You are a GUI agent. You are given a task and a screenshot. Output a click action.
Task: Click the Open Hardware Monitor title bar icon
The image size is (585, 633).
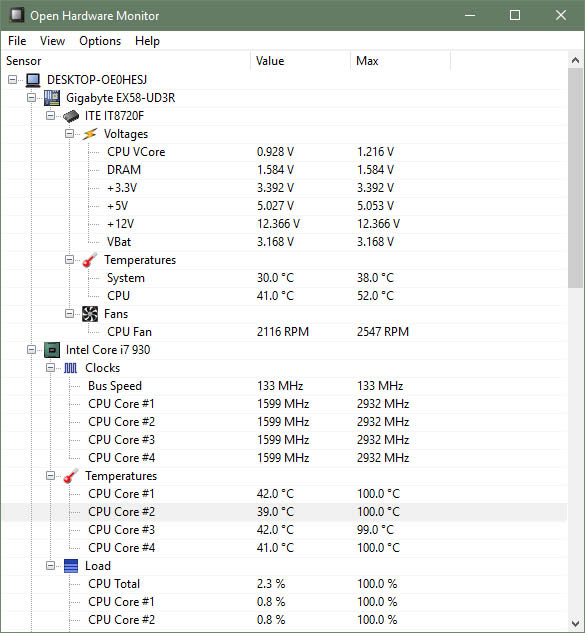pos(17,15)
